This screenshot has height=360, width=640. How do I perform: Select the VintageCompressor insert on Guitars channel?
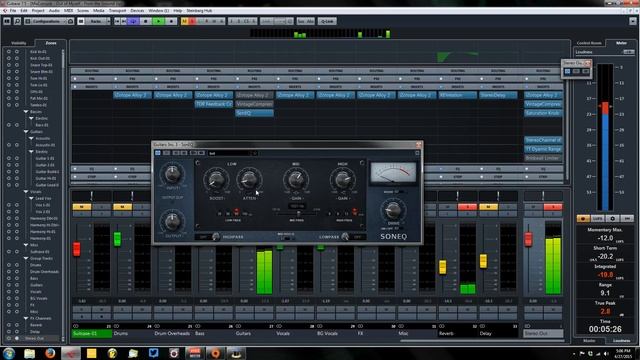point(254,104)
